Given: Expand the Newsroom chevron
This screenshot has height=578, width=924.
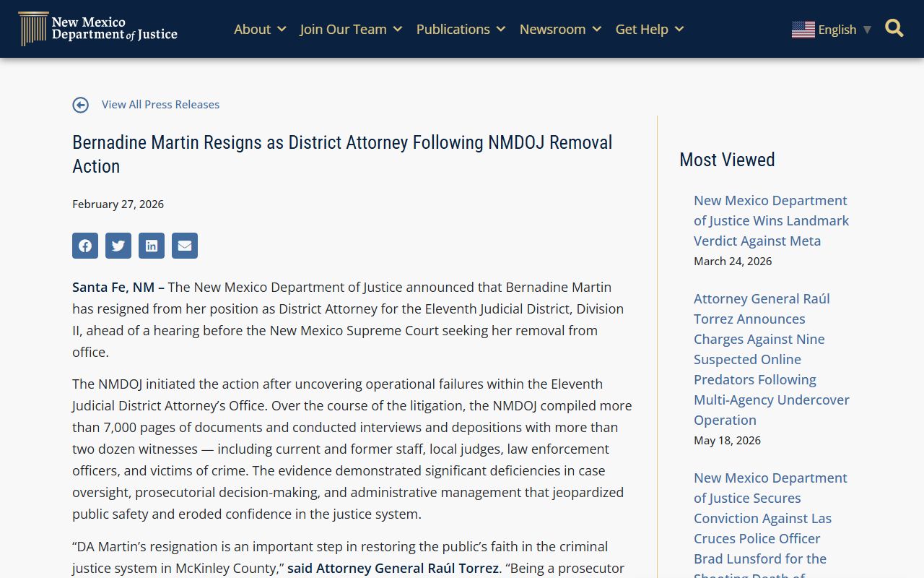Looking at the screenshot, I should tap(597, 29).
